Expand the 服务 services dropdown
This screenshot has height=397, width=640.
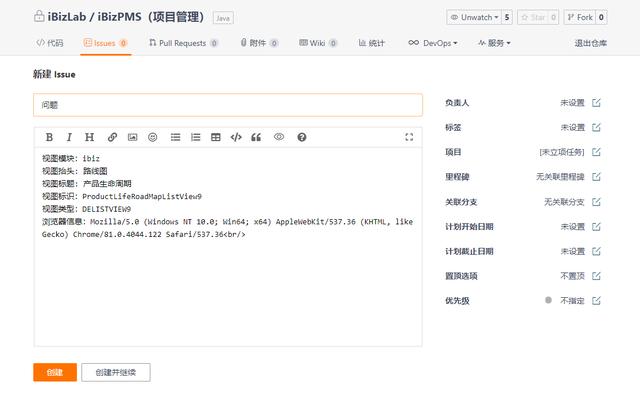click(494, 43)
